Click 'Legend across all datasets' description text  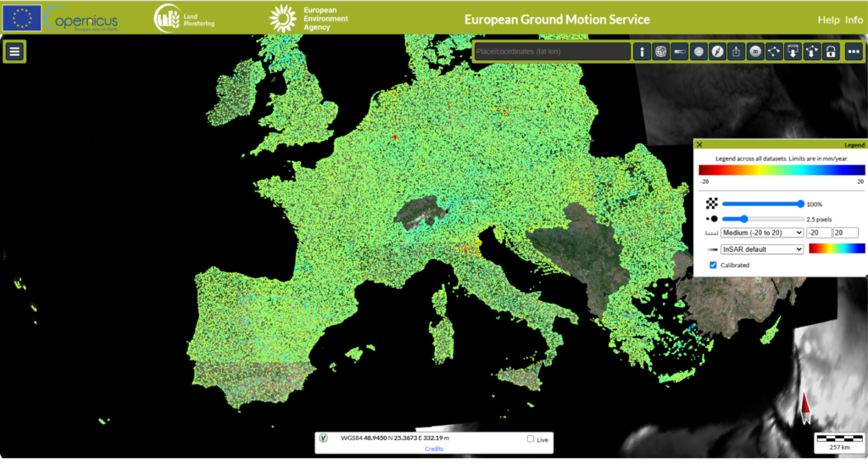pyautogui.click(x=781, y=159)
